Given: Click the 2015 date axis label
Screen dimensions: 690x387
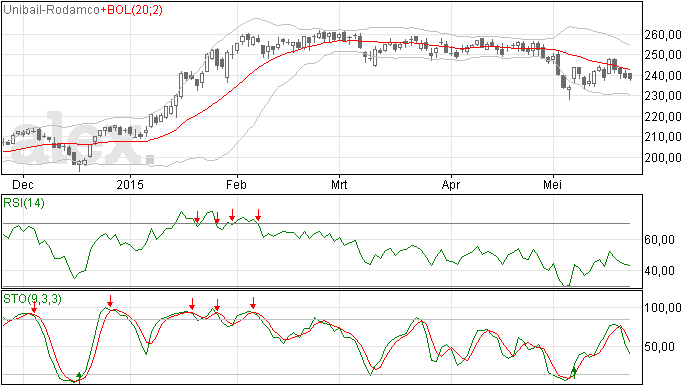Looking at the screenshot, I should [x=130, y=184].
